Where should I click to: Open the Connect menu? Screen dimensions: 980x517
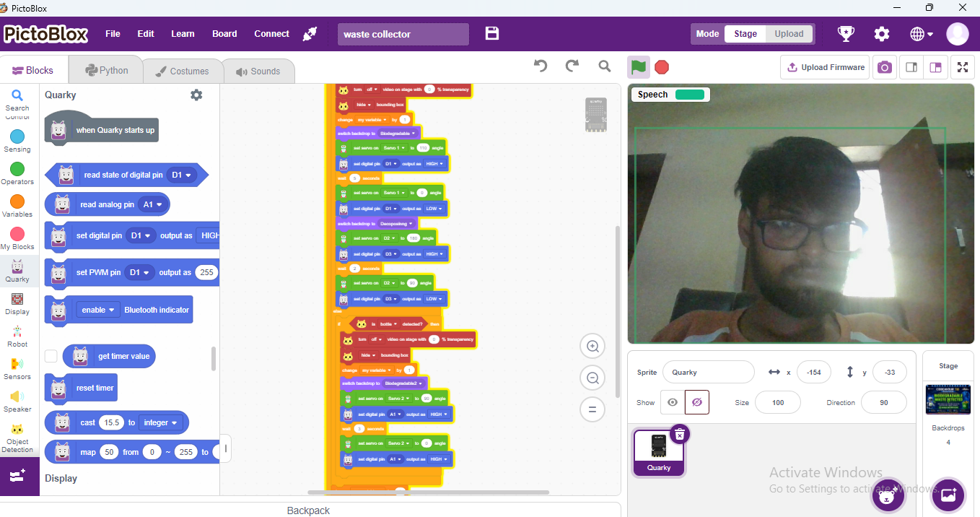271,34
